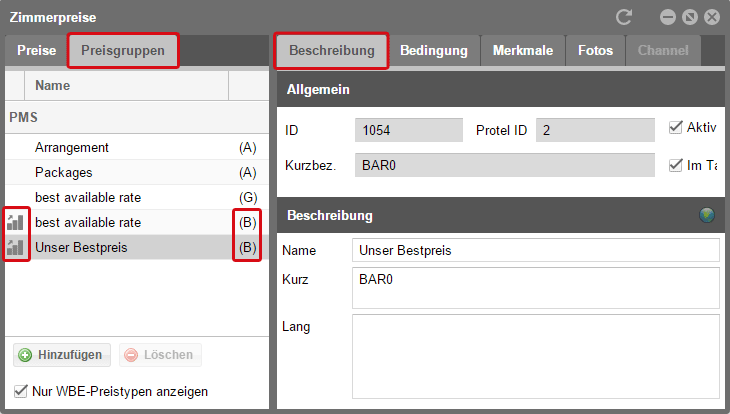Click the refresh icon in title bar

(624, 17)
